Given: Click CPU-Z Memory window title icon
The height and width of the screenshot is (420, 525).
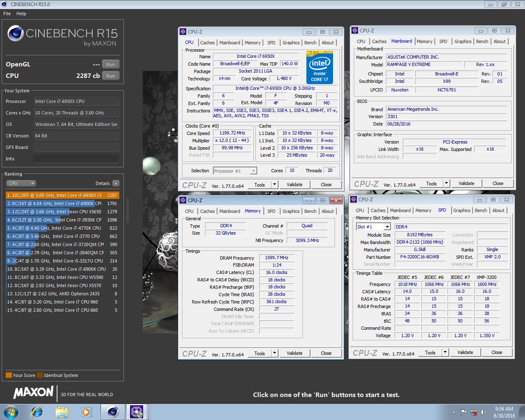Looking at the screenshot, I should (x=183, y=200).
